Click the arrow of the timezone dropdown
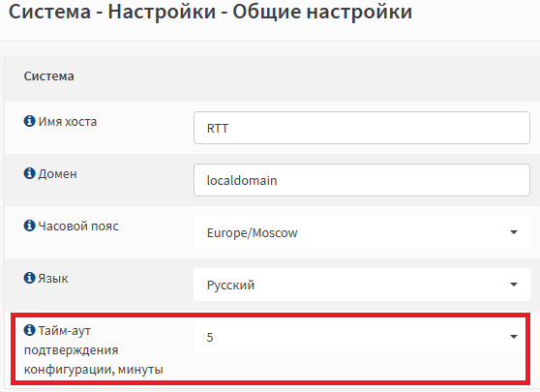The height and width of the screenshot is (392, 540). (x=514, y=232)
